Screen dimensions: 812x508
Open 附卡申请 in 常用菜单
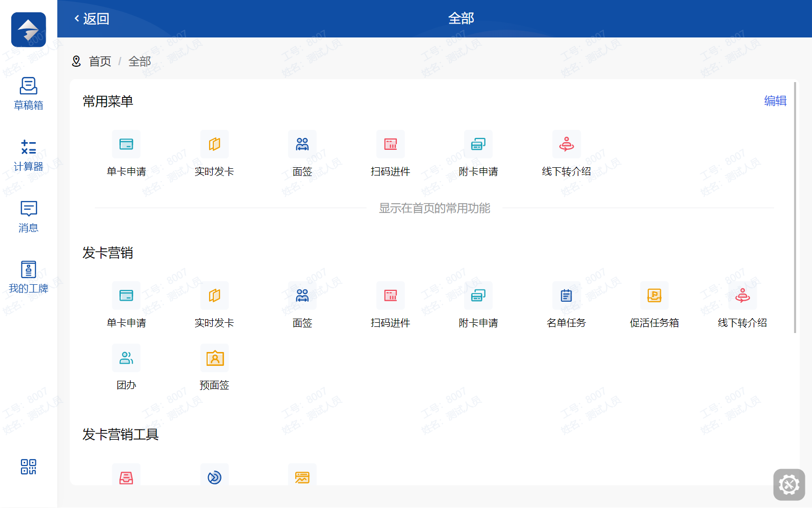[x=478, y=153]
